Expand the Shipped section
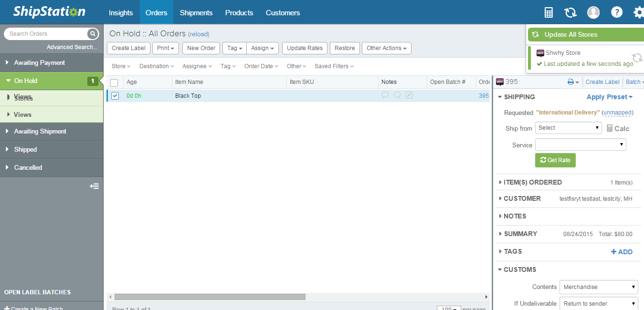Viewport: 644px width, 310px height. click(52, 149)
